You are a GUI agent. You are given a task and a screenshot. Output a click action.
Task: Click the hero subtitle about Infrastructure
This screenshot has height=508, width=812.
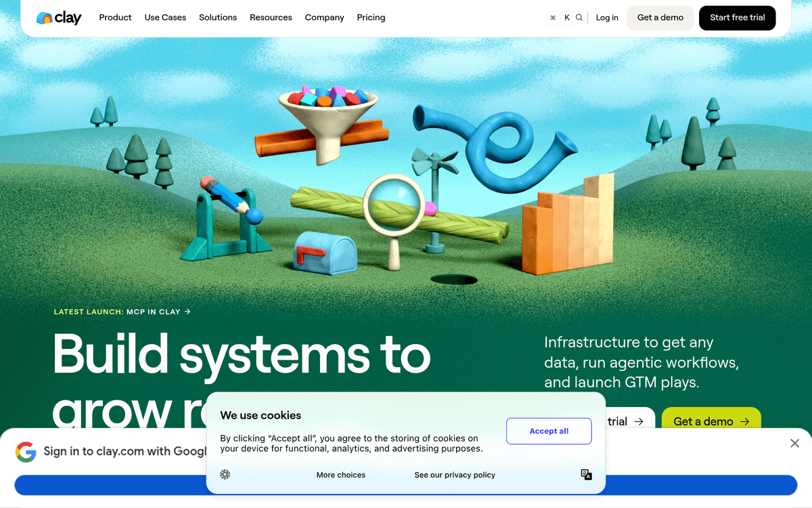tap(641, 362)
